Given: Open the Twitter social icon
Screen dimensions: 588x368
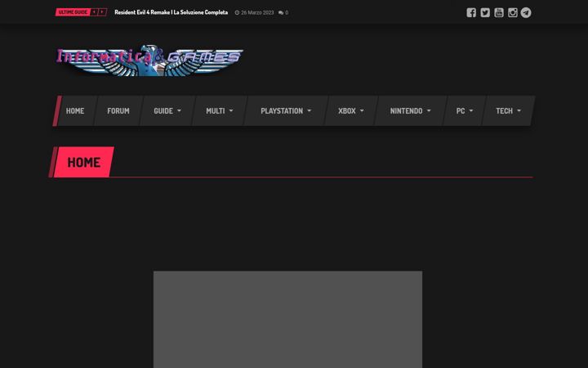Looking at the screenshot, I should point(485,13).
